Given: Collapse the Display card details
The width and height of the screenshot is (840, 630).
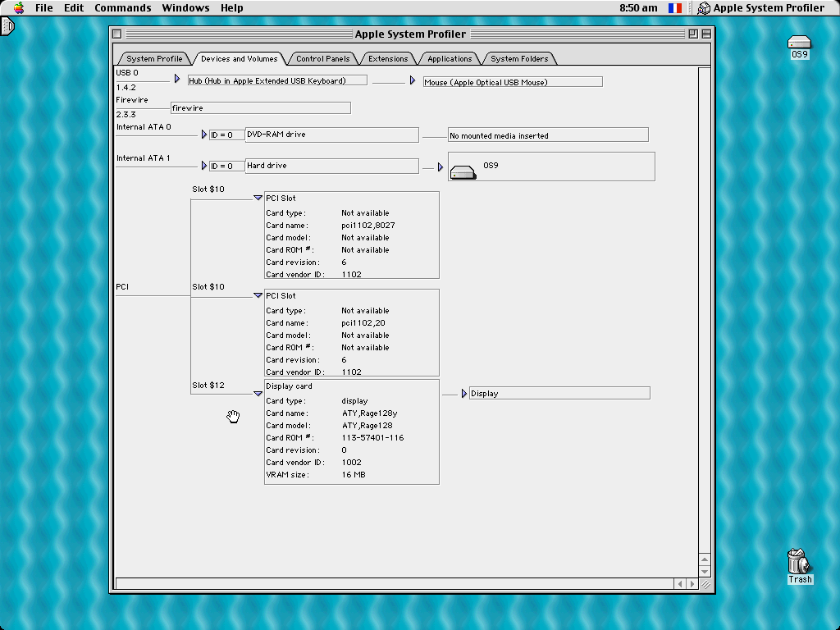Looking at the screenshot, I should pos(258,393).
